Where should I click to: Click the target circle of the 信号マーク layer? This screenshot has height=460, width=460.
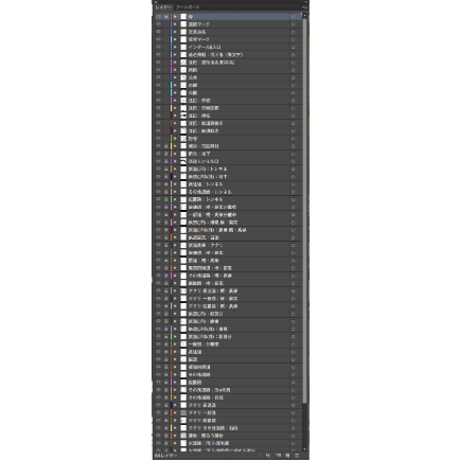pos(293,39)
